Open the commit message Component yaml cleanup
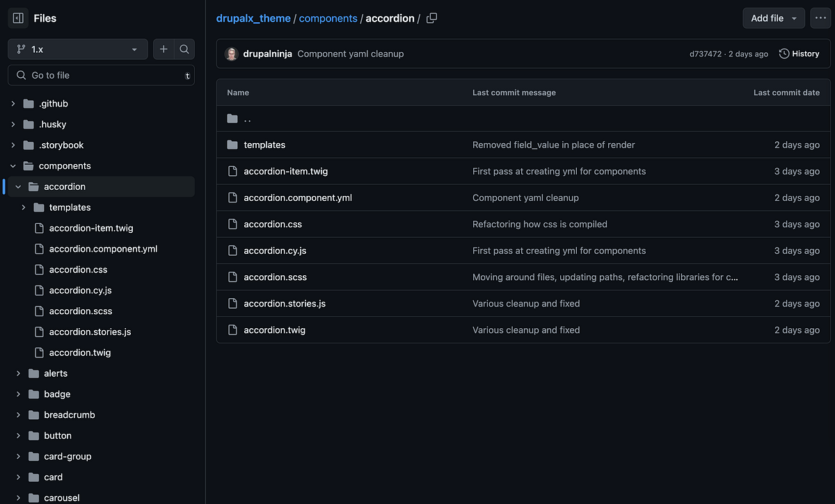835x504 pixels. [x=351, y=53]
